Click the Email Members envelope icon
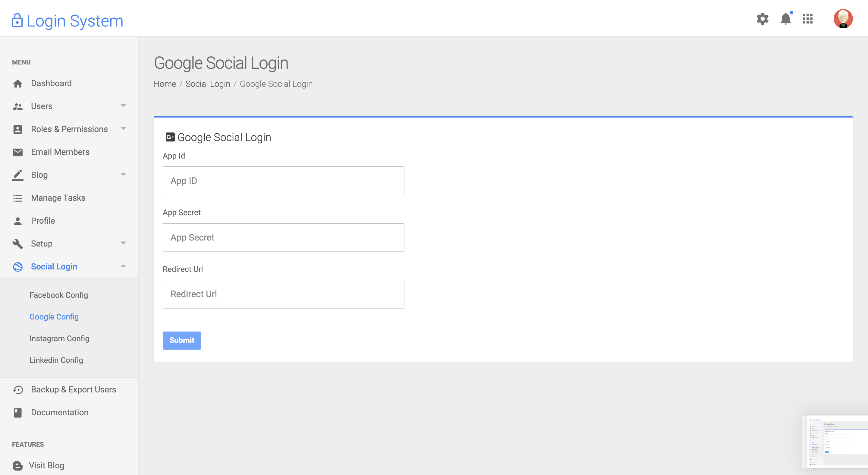 17,152
